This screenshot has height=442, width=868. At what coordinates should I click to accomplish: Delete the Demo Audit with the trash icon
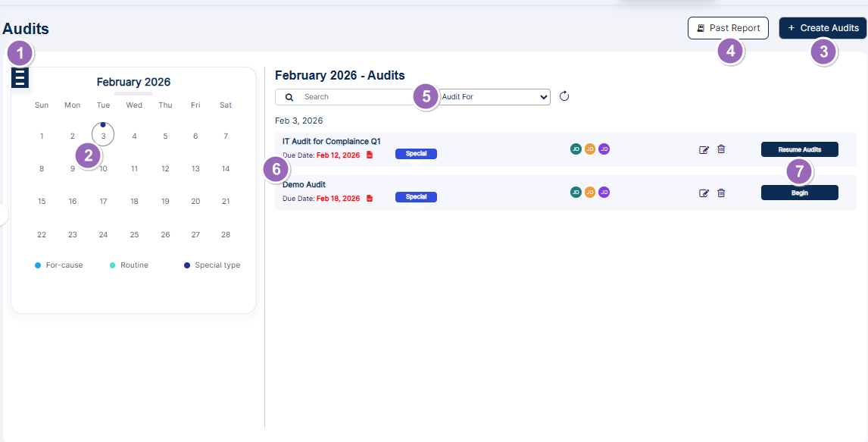[x=721, y=193]
